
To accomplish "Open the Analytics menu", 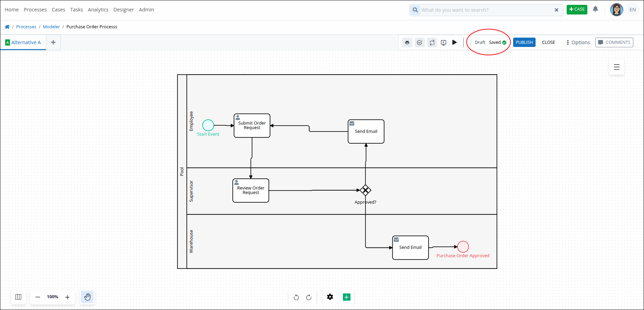I will 98,10.
